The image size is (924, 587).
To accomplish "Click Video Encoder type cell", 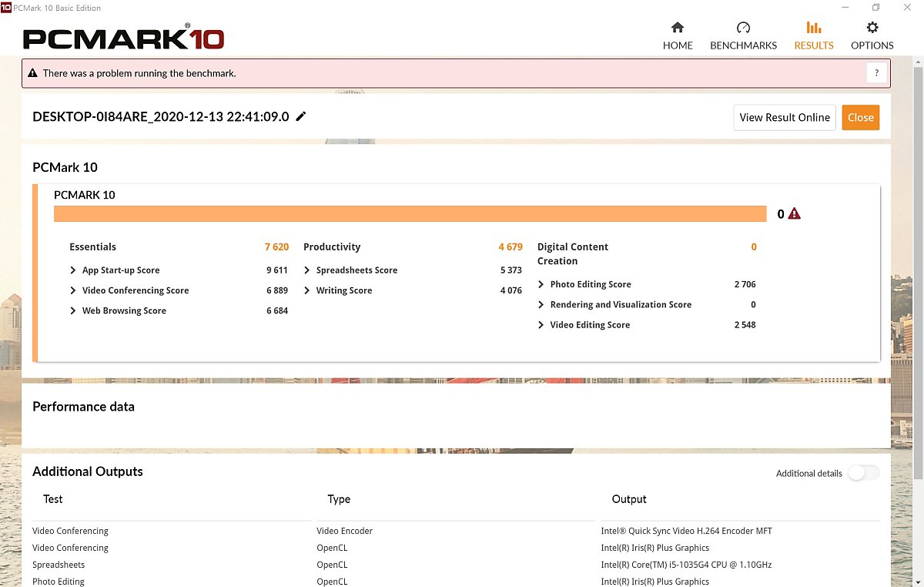I will point(344,531).
